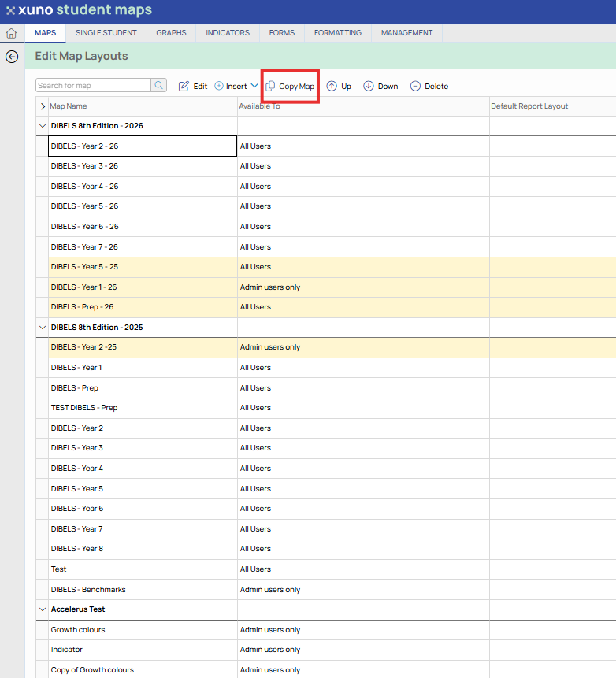
Task: Collapse the Accelerus Test group
Action: tap(43, 609)
